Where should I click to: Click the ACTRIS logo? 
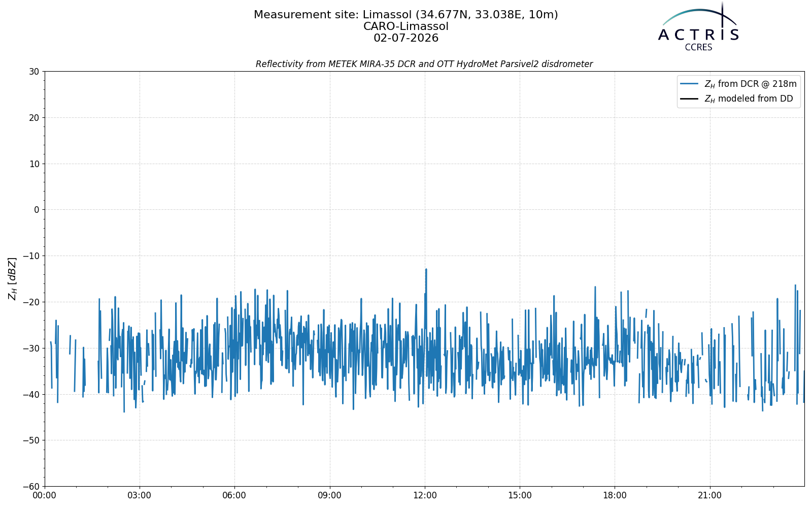pos(698,26)
